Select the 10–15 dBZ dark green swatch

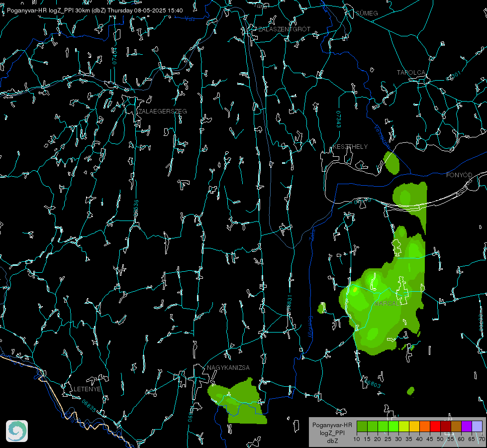pyautogui.click(x=362, y=427)
